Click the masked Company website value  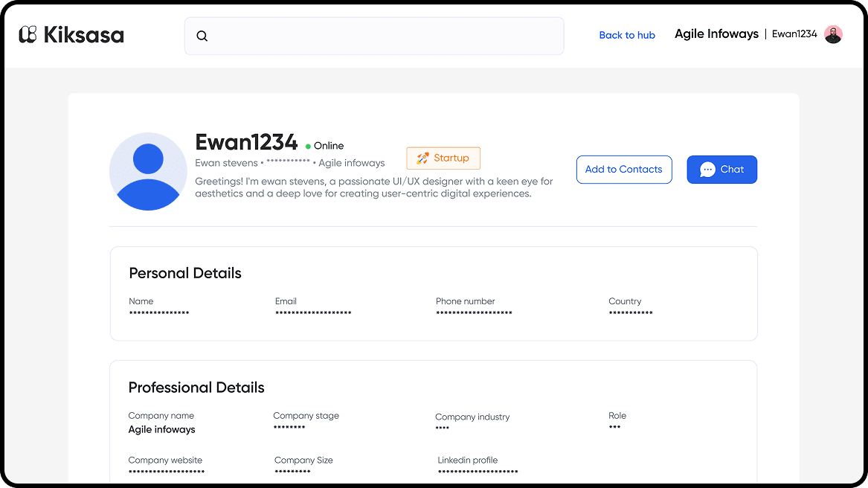click(x=167, y=472)
